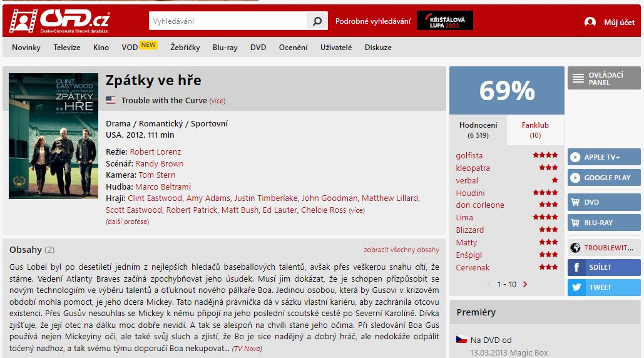Click the Vyhledávání search input field
The width and height of the screenshot is (644, 358).
point(228,21)
